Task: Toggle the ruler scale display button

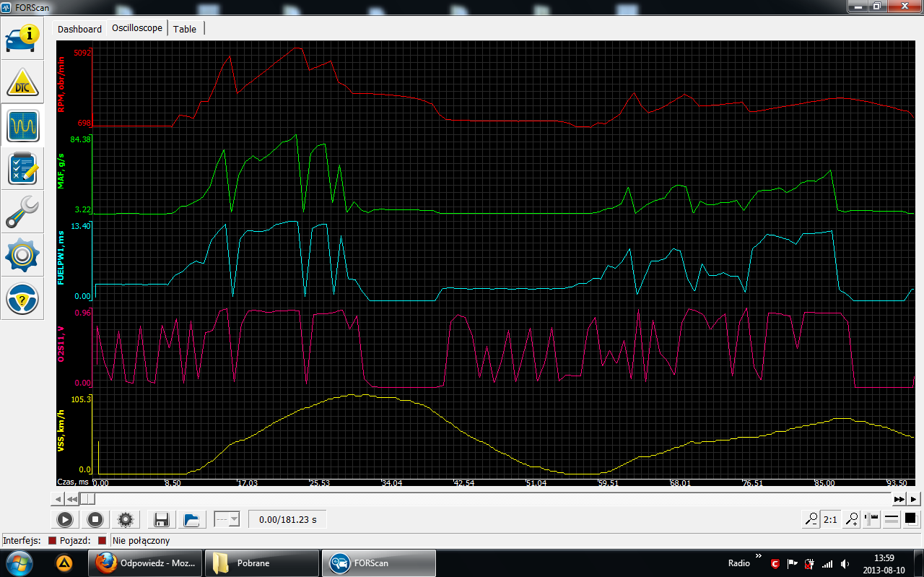Action: coord(872,519)
